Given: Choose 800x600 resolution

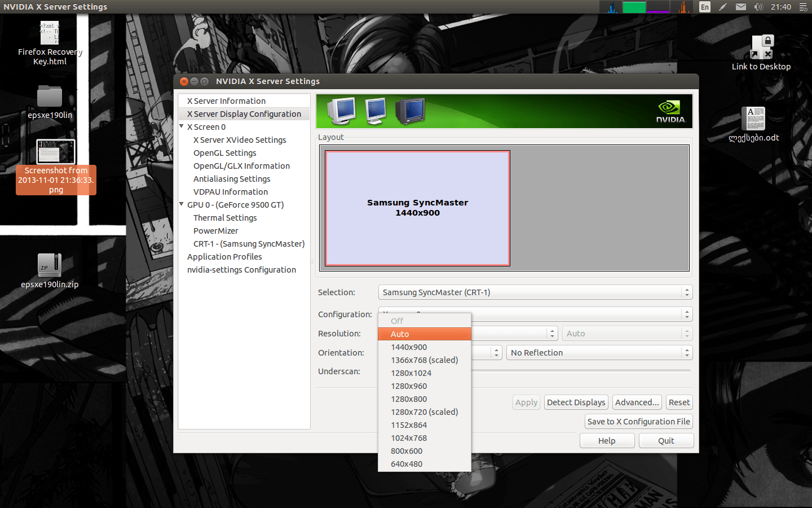Looking at the screenshot, I should click(425, 451).
